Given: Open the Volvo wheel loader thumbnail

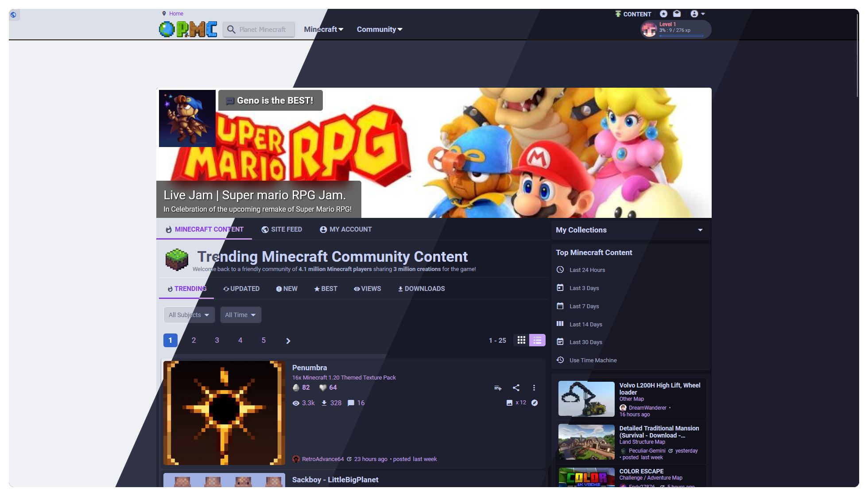Looking at the screenshot, I should (586, 399).
